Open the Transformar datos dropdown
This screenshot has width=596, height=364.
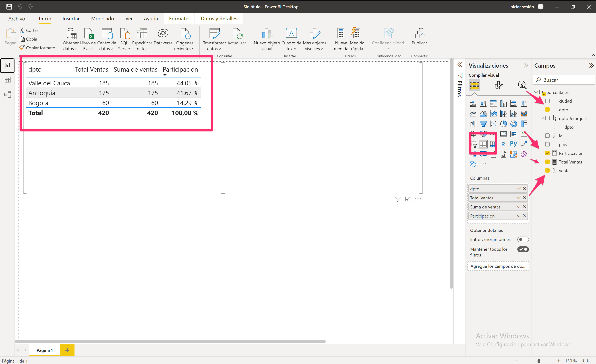tap(214, 39)
